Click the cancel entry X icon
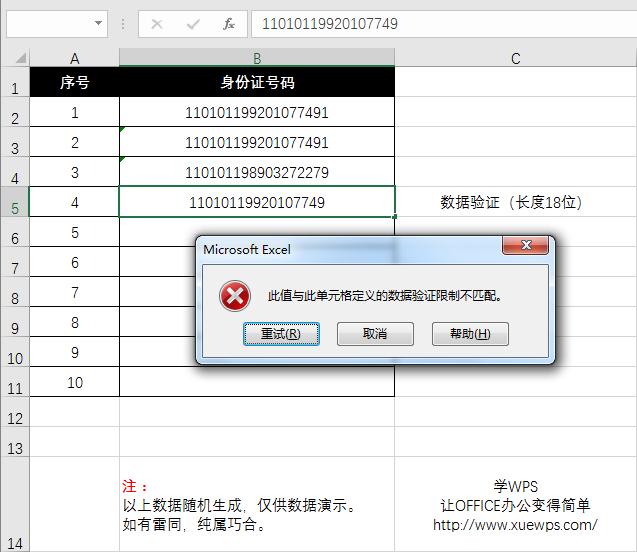 [157, 24]
